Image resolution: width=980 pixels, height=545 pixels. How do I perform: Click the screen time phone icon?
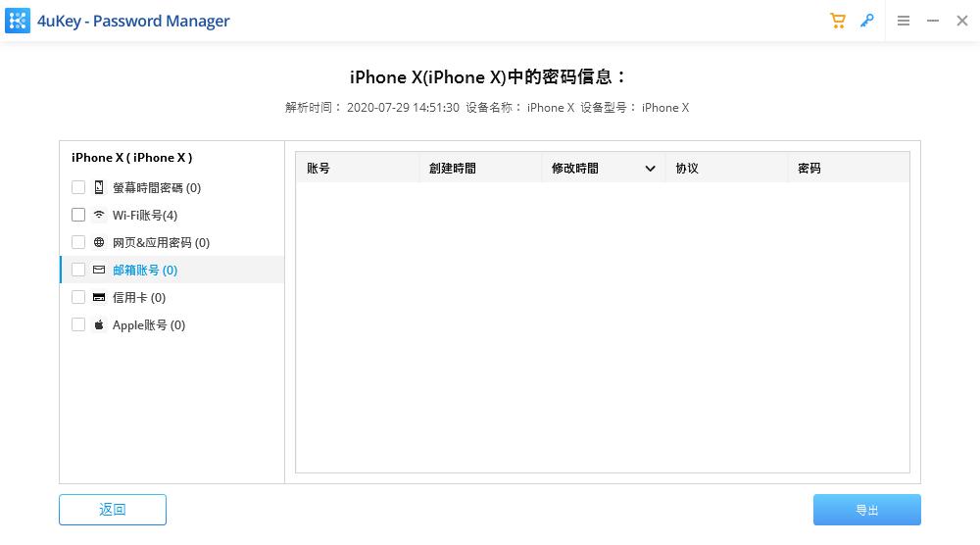[99, 187]
